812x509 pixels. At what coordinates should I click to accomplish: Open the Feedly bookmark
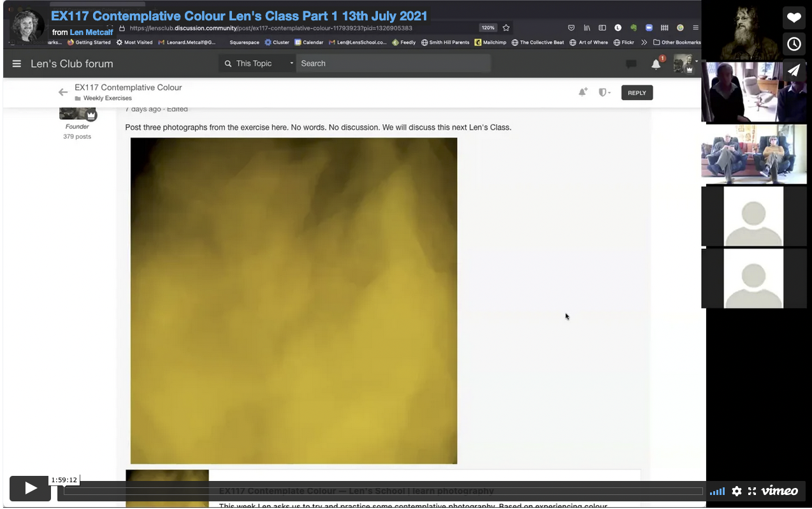pos(404,43)
